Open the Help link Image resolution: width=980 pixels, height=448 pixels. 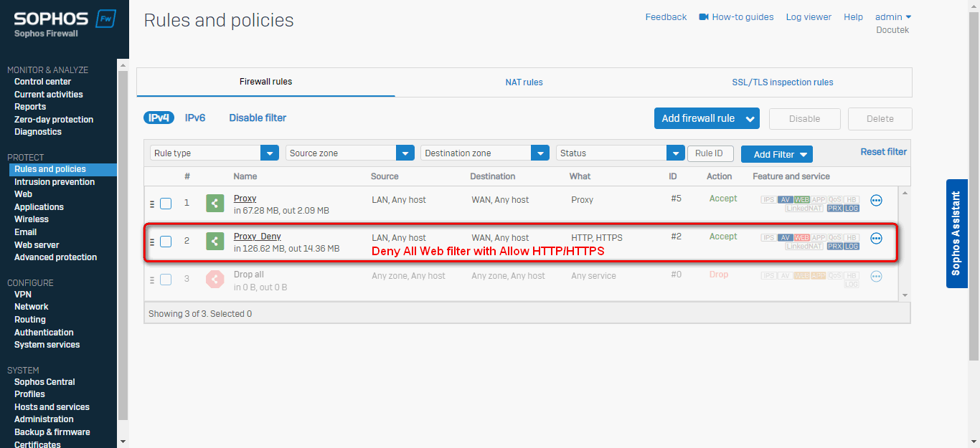[x=853, y=16]
